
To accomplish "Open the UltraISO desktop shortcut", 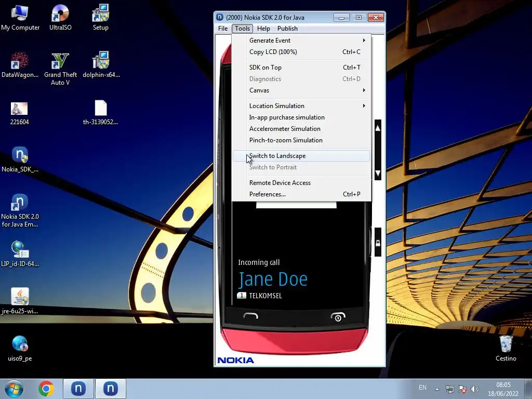I will 60,18.
